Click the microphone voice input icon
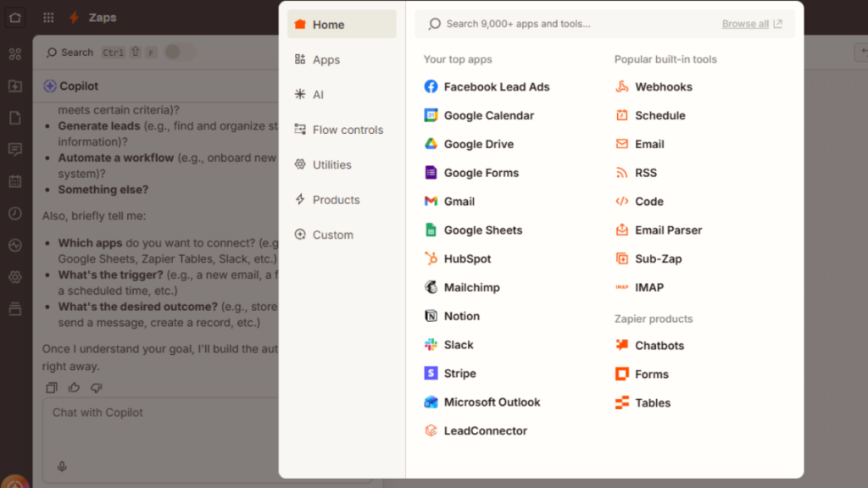Image resolution: width=868 pixels, height=488 pixels. 62,467
